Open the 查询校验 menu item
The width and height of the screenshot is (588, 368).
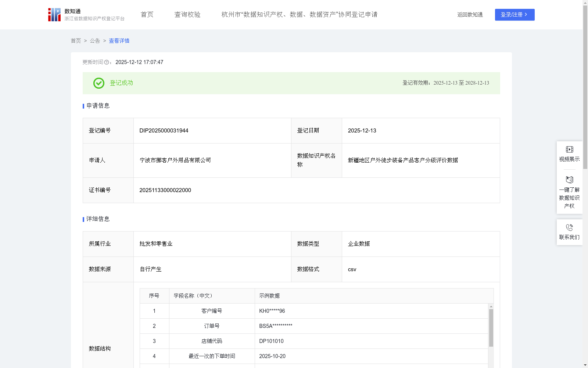187,15
